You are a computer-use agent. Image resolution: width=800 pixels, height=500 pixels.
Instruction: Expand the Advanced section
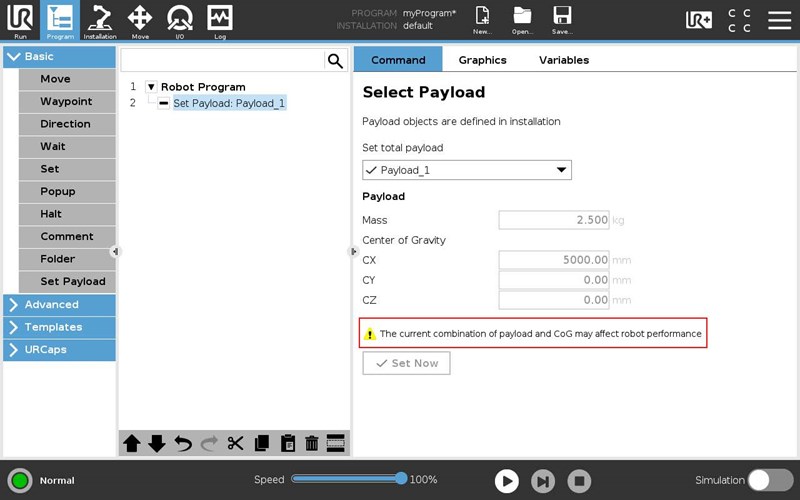coord(60,304)
